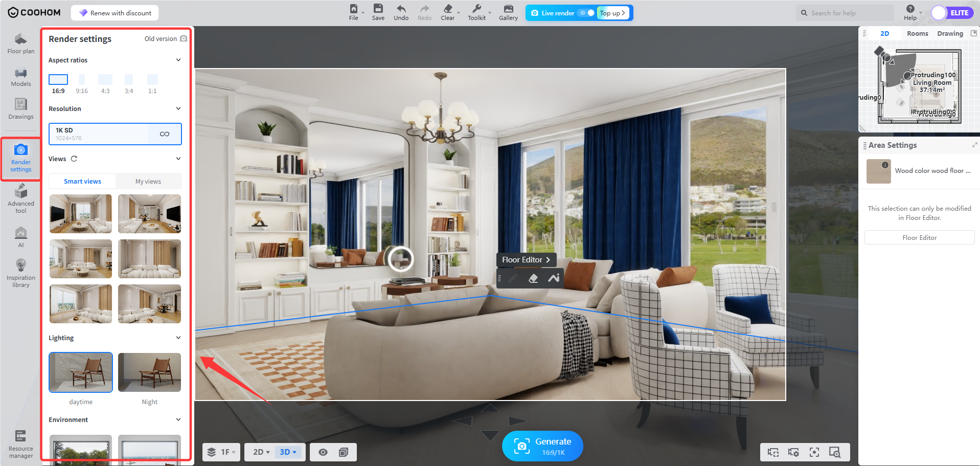Click the Floor Editor button in Area Settings
The width and height of the screenshot is (980, 466).
919,238
